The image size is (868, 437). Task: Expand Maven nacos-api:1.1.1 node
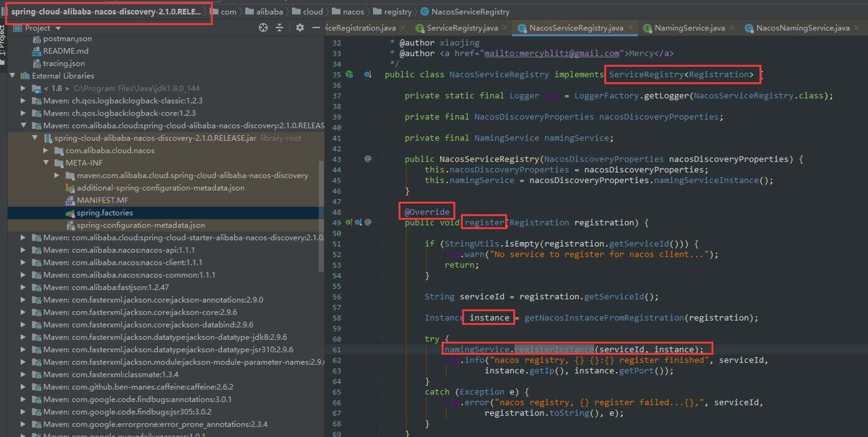pos(23,250)
